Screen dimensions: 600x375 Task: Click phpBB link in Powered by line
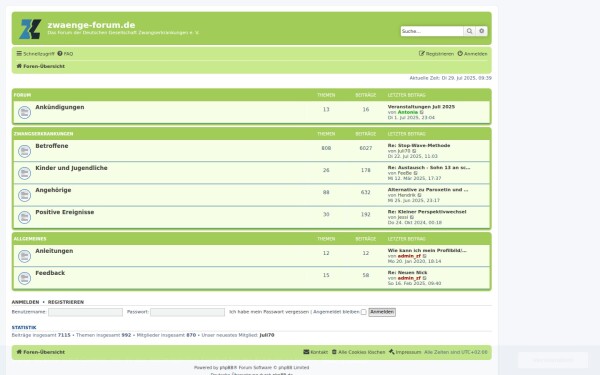tap(227, 367)
